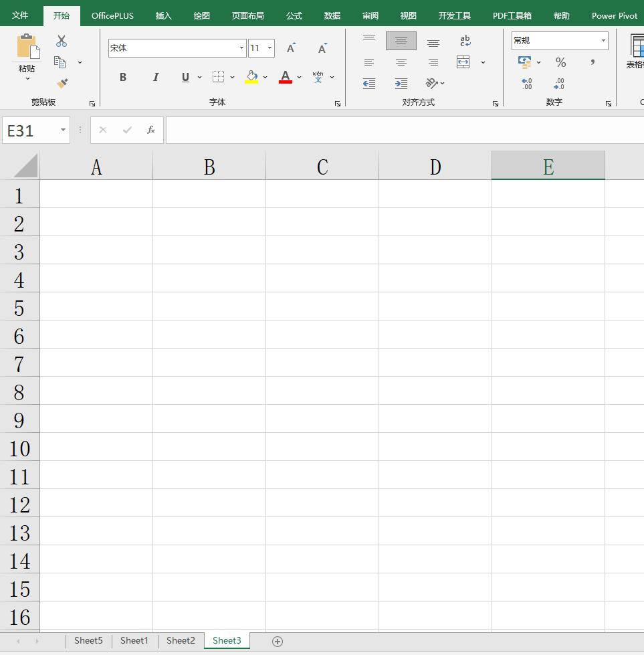This screenshot has width=644, height=655.
Task: Toggle middle vertical alignment
Action: 401,41
